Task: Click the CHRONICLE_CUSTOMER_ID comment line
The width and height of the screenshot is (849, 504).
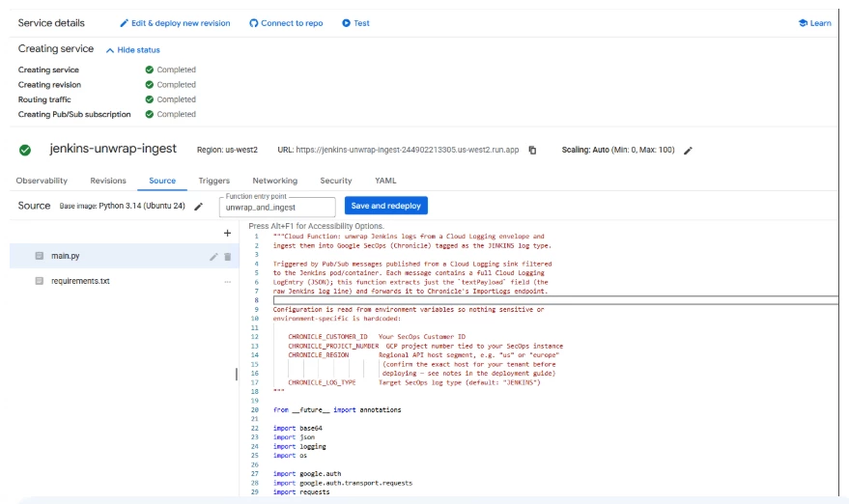Action: pyautogui.click(x=377, y=337)
